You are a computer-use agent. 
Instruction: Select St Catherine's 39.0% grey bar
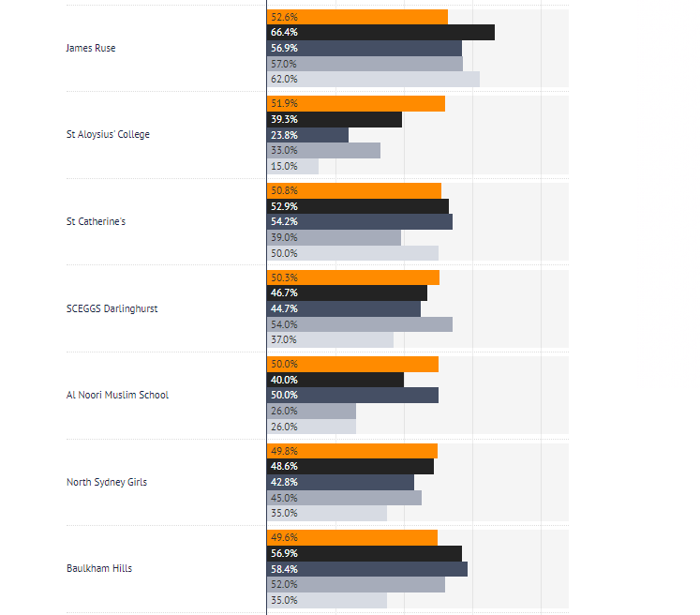[334, 237]
